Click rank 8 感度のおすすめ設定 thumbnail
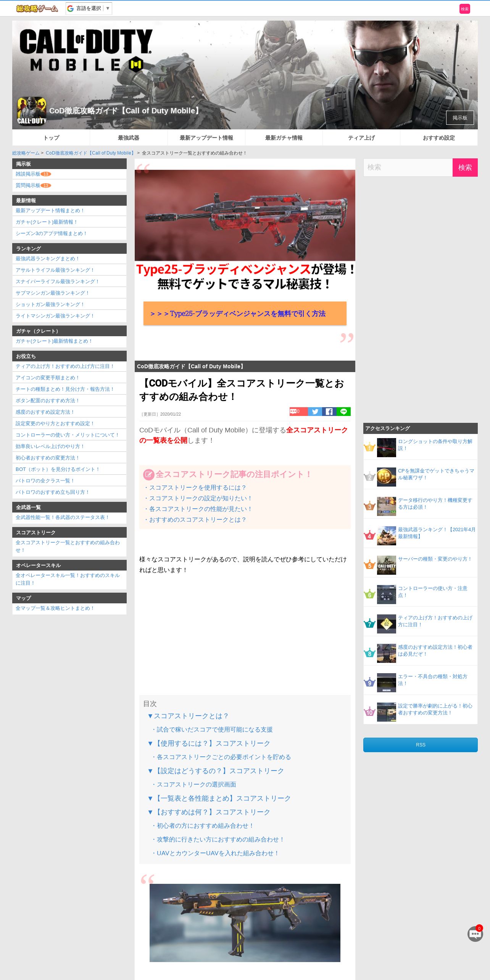This screenshot has width=490, height=980. coord(386,653)
